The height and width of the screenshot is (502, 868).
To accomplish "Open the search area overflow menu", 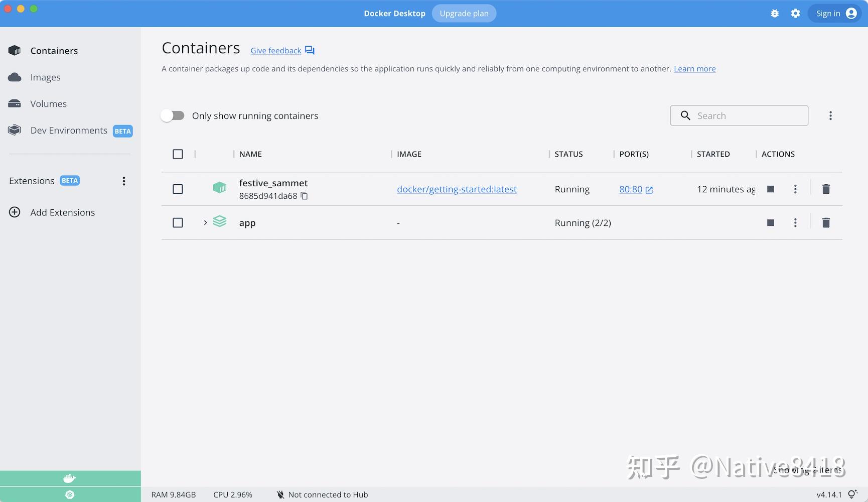I will (x=830, y=115).
